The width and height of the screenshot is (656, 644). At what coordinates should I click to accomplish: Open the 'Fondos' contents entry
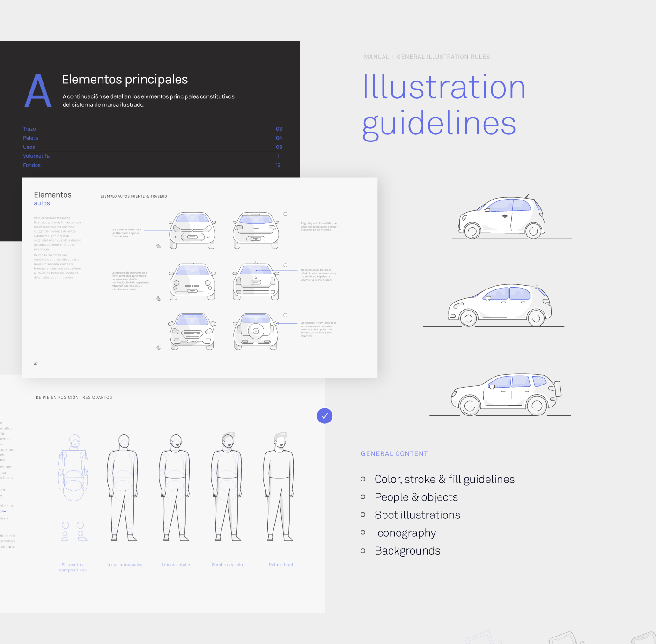(32, 165)
